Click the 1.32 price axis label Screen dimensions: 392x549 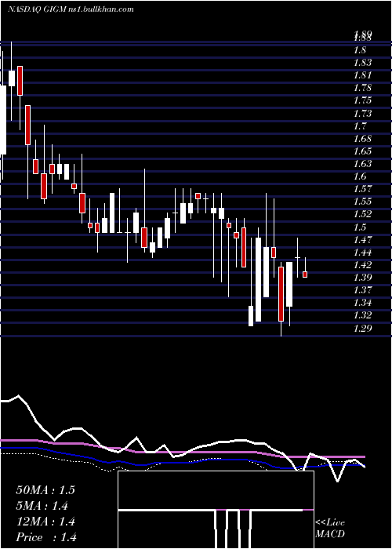coord(362,315)
